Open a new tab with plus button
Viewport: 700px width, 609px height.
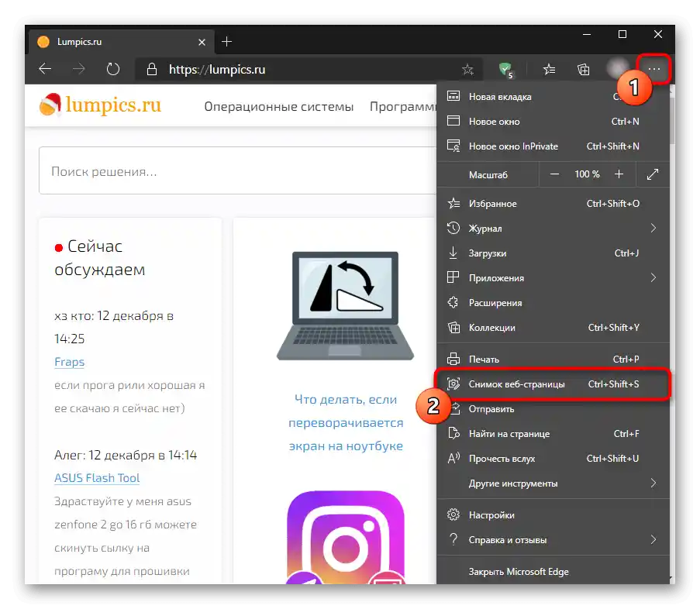(227, 42)
